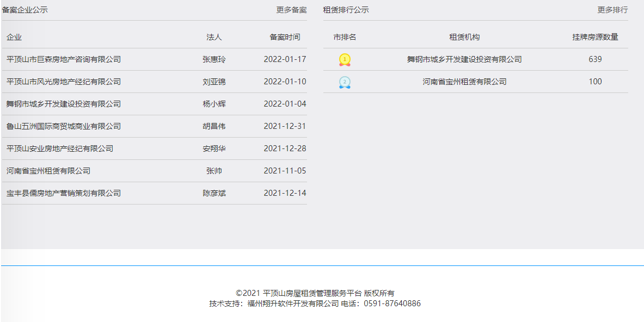Click the 挂牌房源数量 column header
Viewport: 644px width, 322px height.
595,37
